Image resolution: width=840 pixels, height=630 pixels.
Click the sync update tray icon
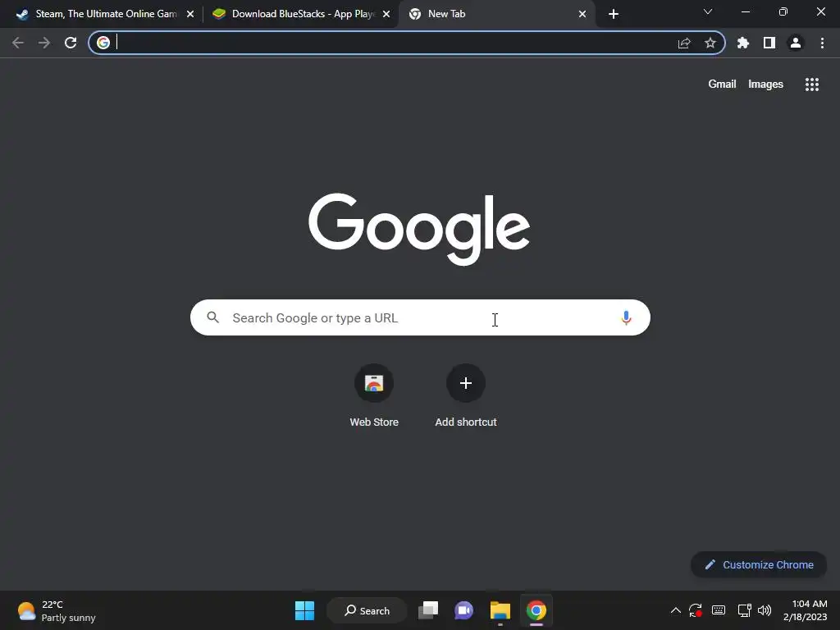pyautogui.click(x=696, y=610)
